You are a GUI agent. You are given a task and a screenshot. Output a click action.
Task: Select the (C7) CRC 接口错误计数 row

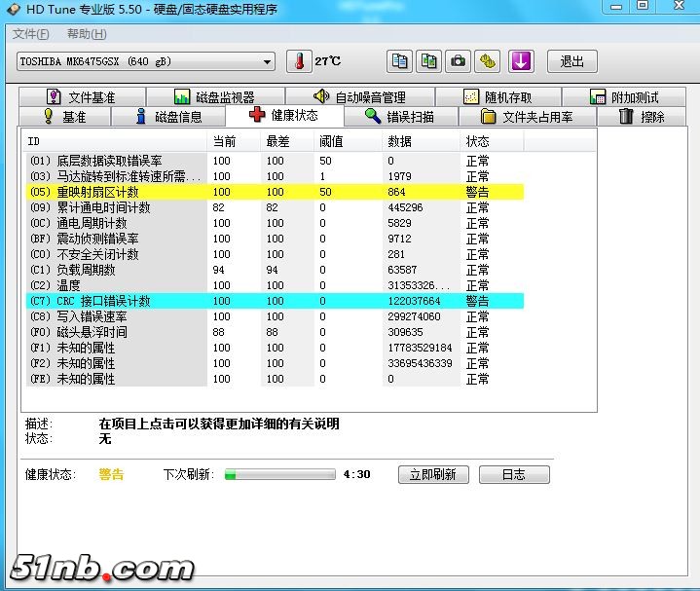(273, 301)
